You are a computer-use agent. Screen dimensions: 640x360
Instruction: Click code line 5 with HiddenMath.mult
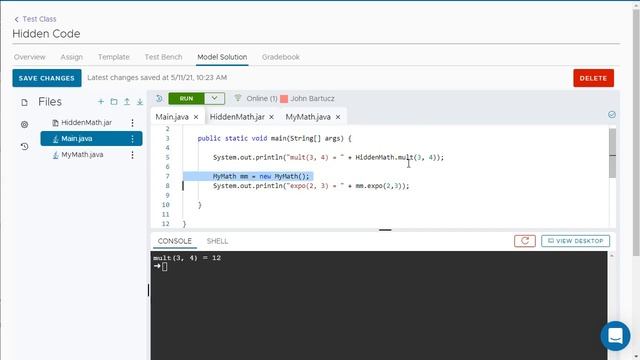[328, 158]
